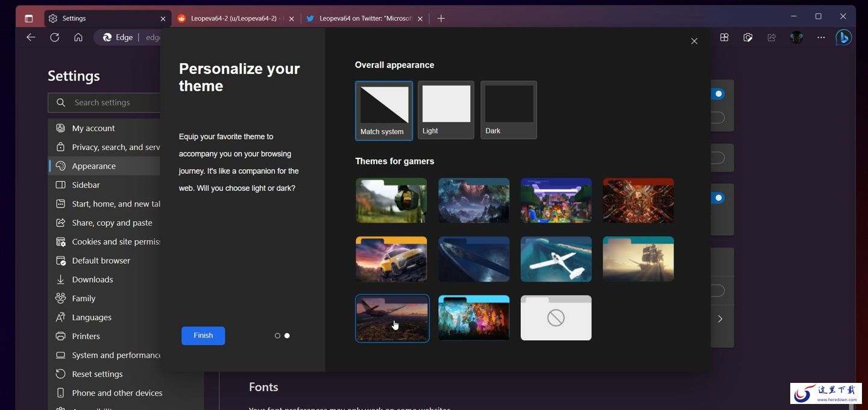The width and height of the screenshot is (868, 410).
Task: Open Share, copy and paste settings
Action: coord(105,223)
